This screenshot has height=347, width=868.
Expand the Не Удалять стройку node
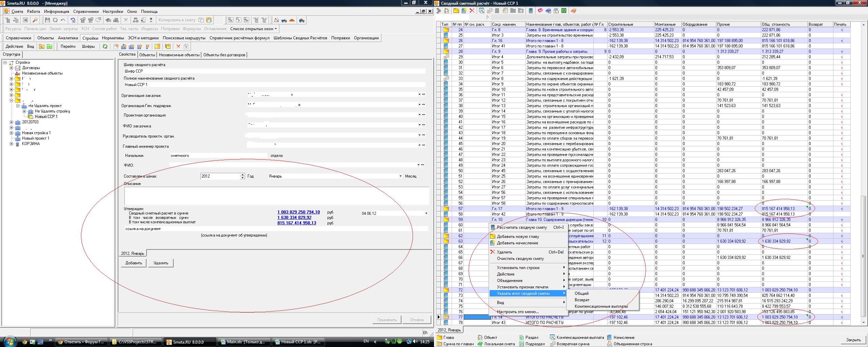(24, 111)
